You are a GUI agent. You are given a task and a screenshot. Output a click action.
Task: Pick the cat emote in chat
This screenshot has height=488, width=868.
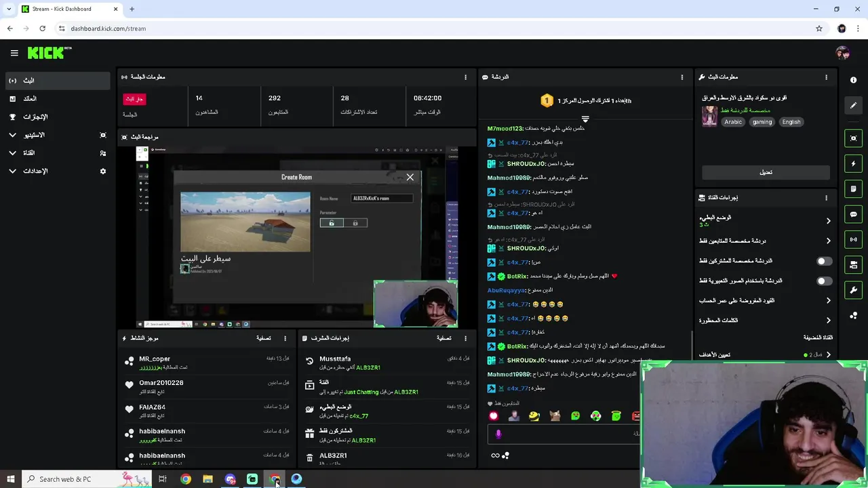(x=555, y=416)
